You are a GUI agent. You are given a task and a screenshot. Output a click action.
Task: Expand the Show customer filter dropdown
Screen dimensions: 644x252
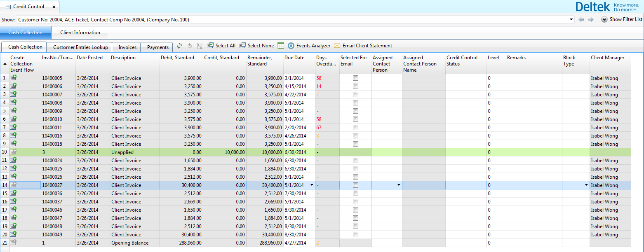[571, 19]
